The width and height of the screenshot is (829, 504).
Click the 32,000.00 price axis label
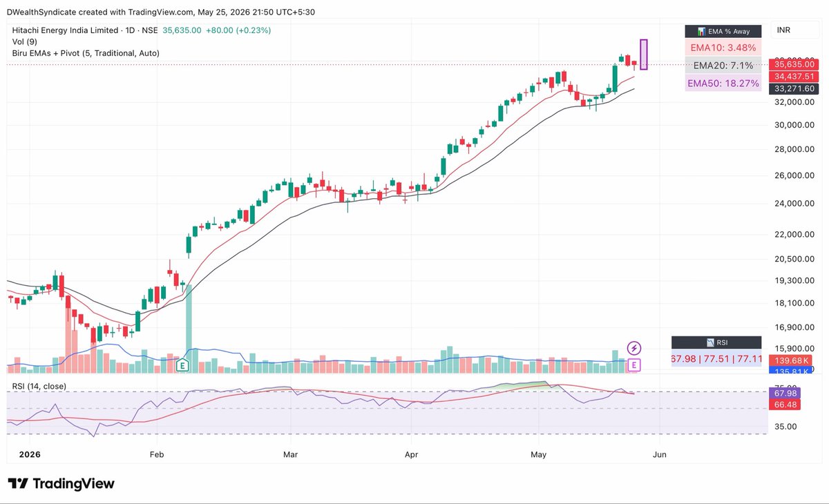(x=794, y=102)
